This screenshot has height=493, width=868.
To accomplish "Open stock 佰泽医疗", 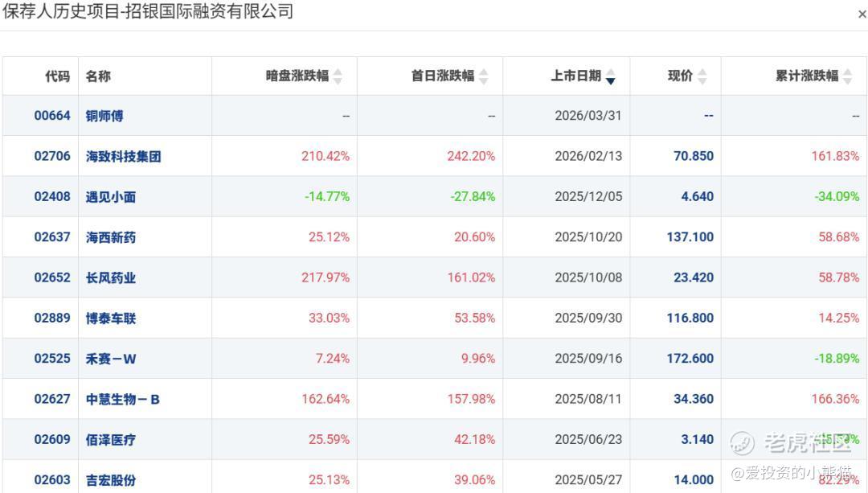I will (x=110, y=439).
